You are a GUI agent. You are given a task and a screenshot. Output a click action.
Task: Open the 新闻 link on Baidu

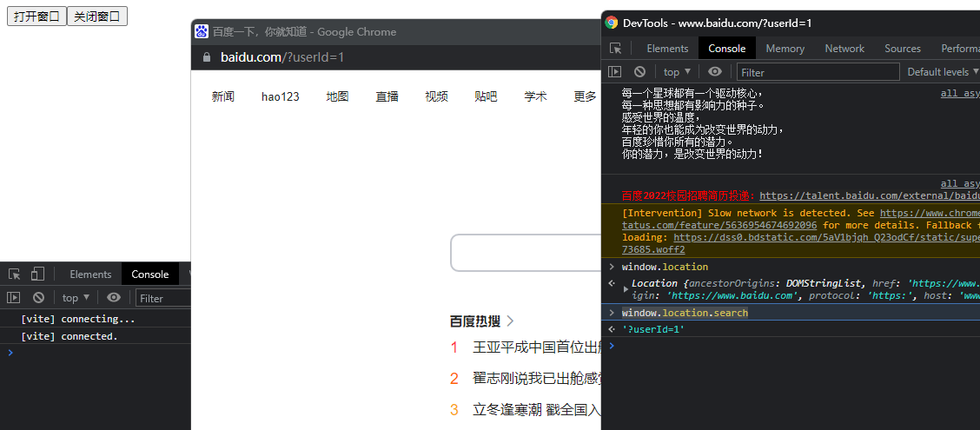[222, 96]
